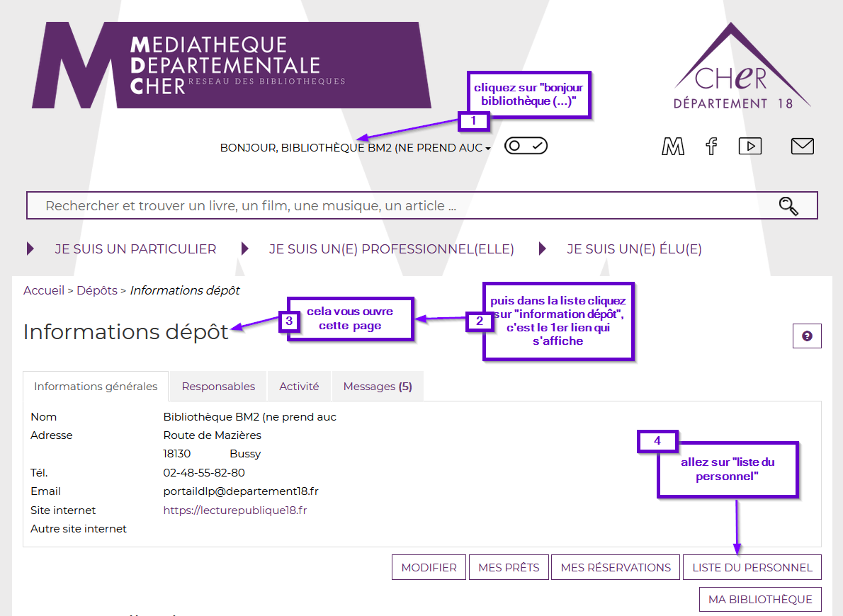Open the lecturepublique18.fr website link
The height and width of the screenshot is (616, 843).
click(x=234, y=510)
